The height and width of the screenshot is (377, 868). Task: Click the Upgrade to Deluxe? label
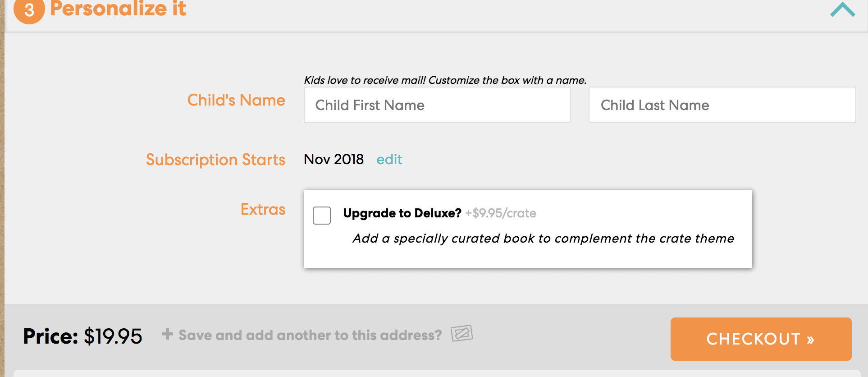coord(402,213)
